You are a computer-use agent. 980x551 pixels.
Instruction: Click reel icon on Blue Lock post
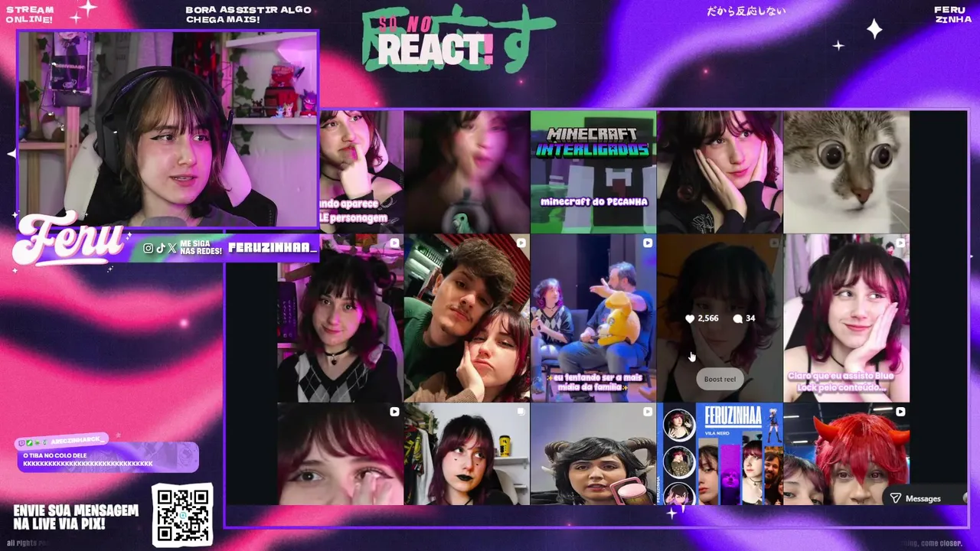point(900,243)
